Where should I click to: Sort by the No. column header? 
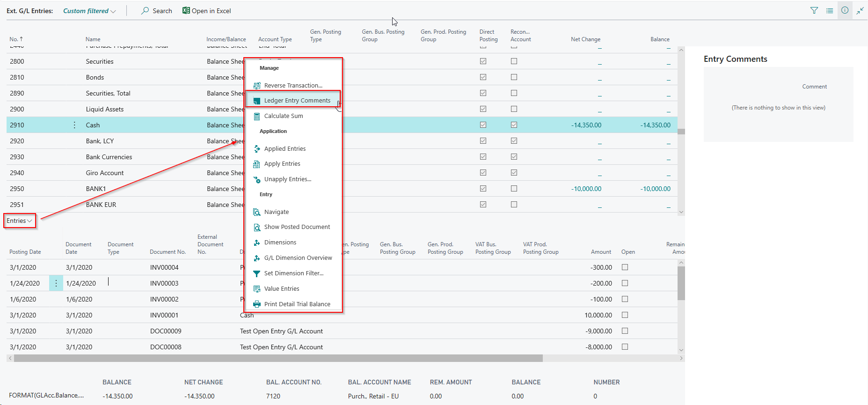16,39
